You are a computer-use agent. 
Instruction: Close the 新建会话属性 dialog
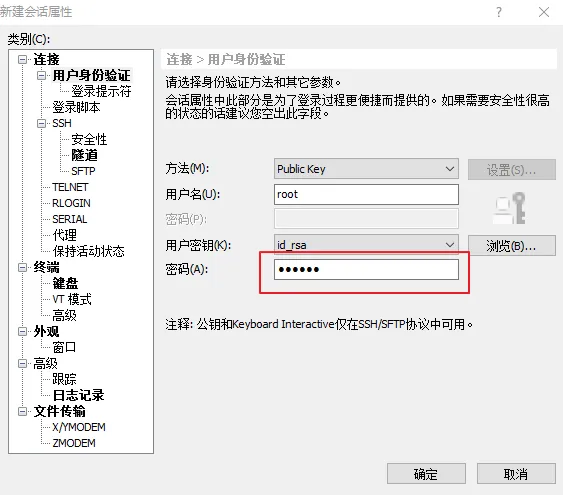pyautogui.click(x=544, y=13)
